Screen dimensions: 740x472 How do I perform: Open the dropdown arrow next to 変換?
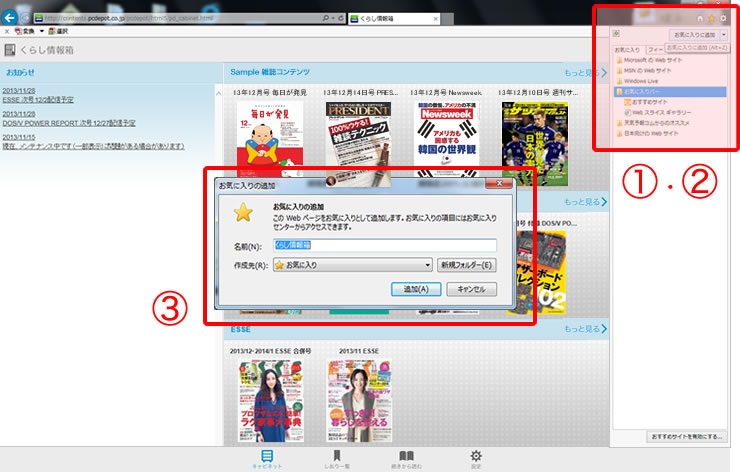42,31
